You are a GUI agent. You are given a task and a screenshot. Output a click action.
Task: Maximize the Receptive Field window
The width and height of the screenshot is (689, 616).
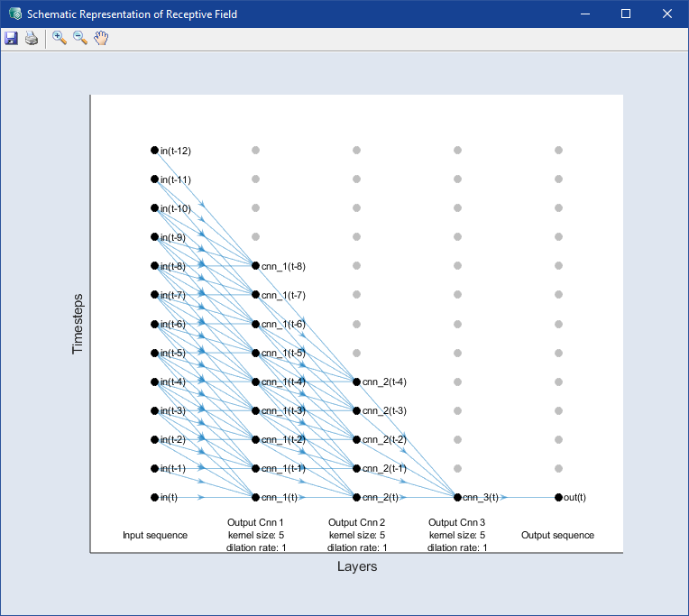coord(626,14)
